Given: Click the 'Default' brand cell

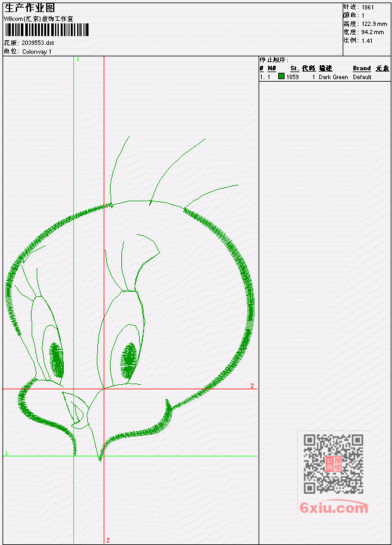Looking at the screenshot, I should click(x=362, y=77).
